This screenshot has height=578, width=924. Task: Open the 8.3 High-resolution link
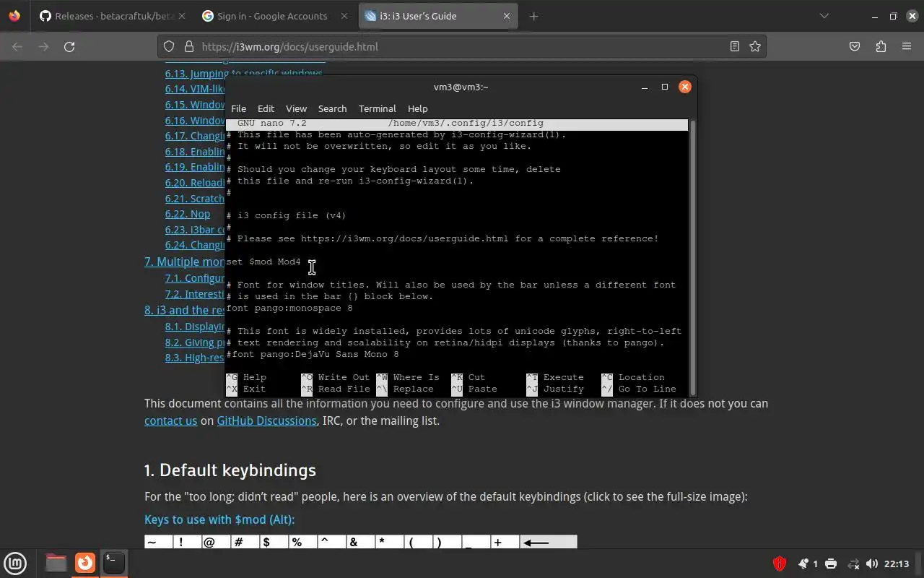(195, 358)
